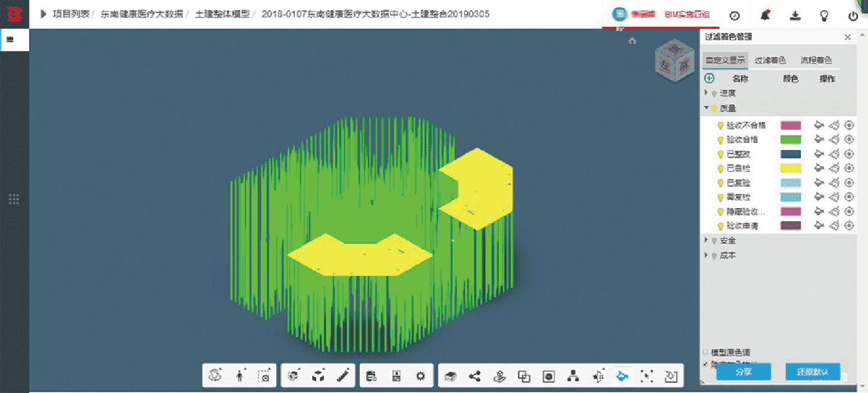
Task: Switch to the 流程着色 tab
Action: coord(816,60)
